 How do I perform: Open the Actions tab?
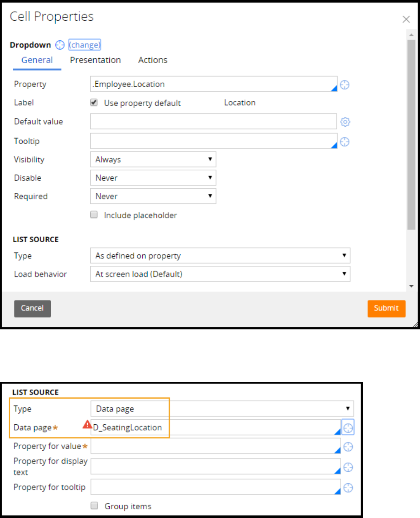coord(153,60)
